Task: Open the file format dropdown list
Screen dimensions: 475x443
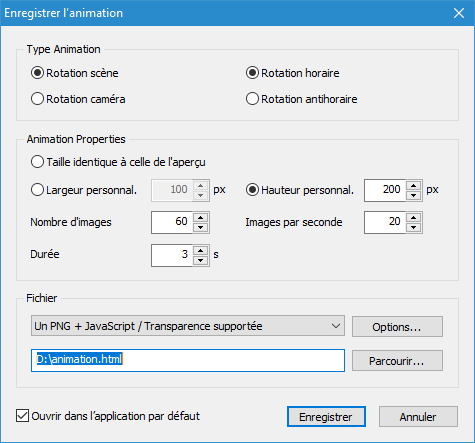Action: point(188,326)
